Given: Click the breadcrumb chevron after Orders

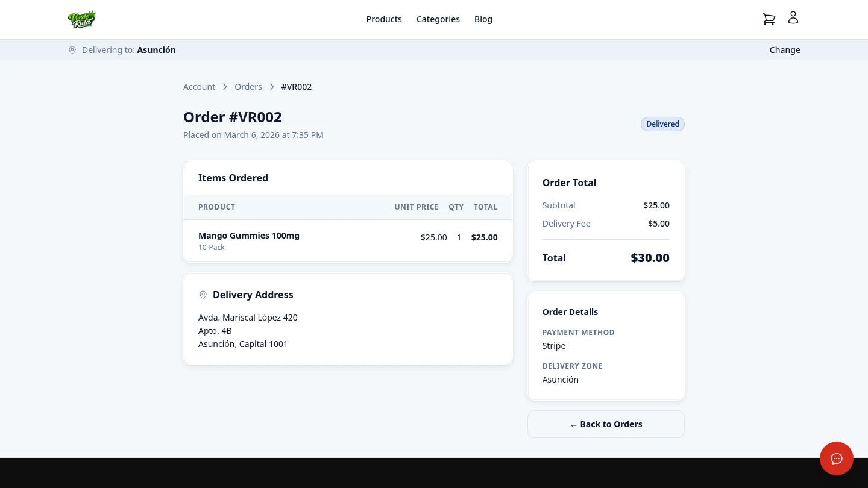Looking at the screenshot, I should (272, 87).
